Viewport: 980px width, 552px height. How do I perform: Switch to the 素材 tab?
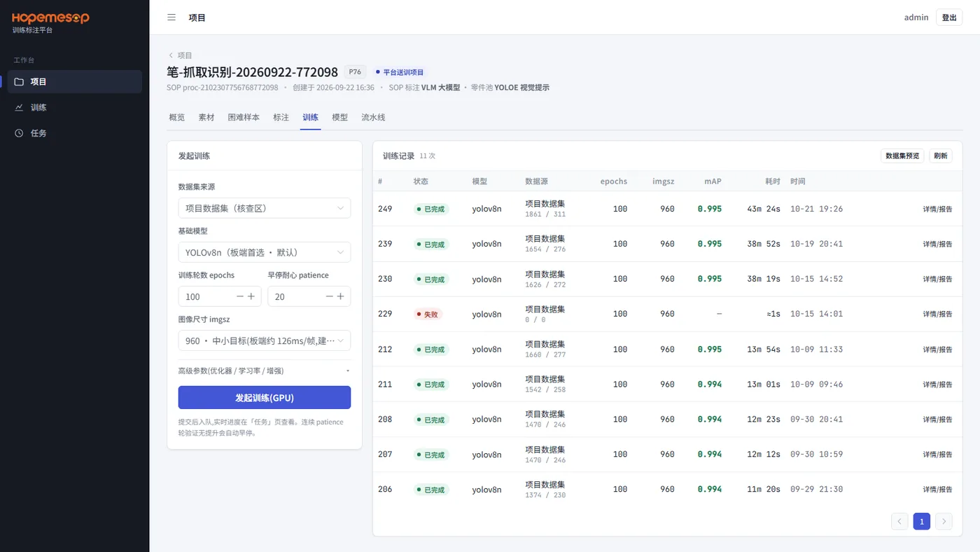point(206,117)
